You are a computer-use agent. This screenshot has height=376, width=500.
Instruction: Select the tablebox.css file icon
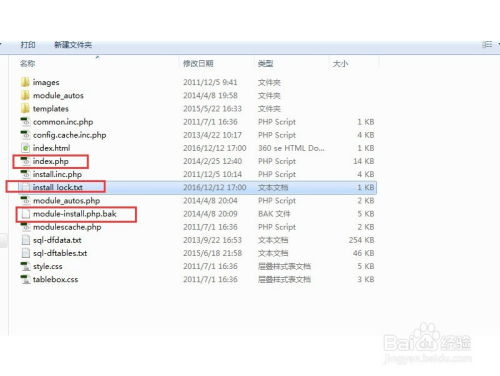click(25, 279)
